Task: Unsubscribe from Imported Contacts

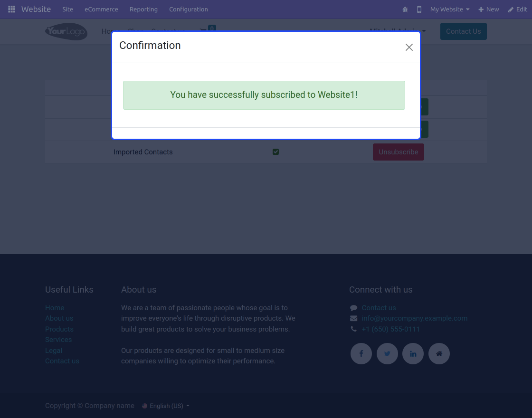Action: (x=399, y=152)
